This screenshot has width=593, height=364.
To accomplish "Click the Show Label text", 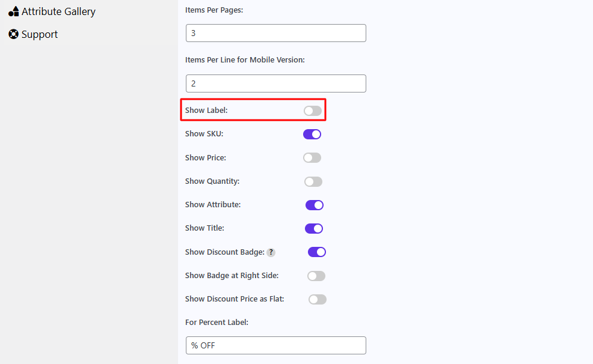I will (x=206, y=111).
